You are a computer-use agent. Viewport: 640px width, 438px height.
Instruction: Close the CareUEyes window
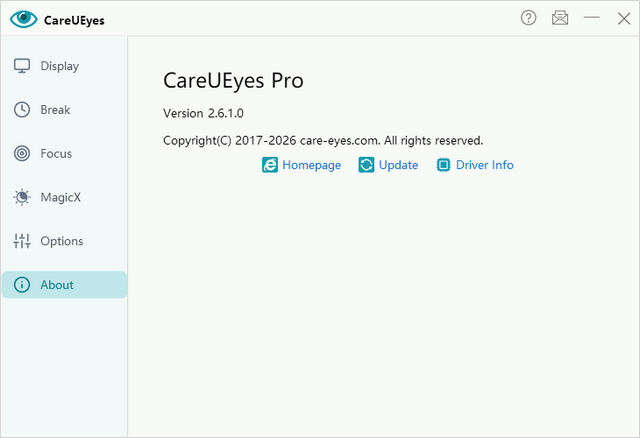624,18
